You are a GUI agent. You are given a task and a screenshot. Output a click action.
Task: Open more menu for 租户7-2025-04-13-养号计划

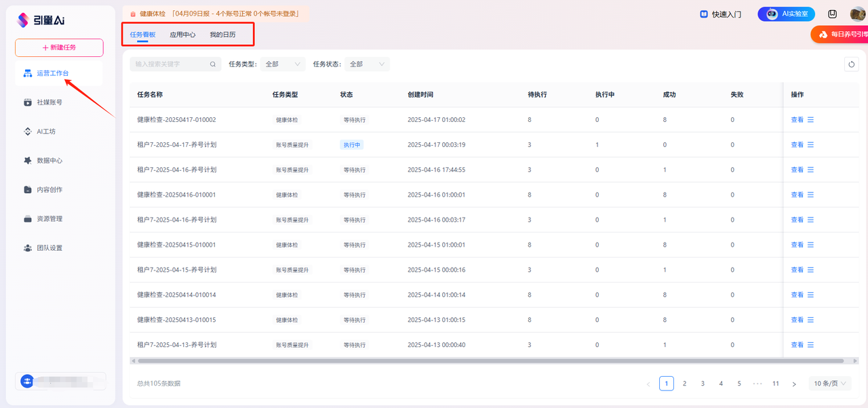[x=810, y=346]
